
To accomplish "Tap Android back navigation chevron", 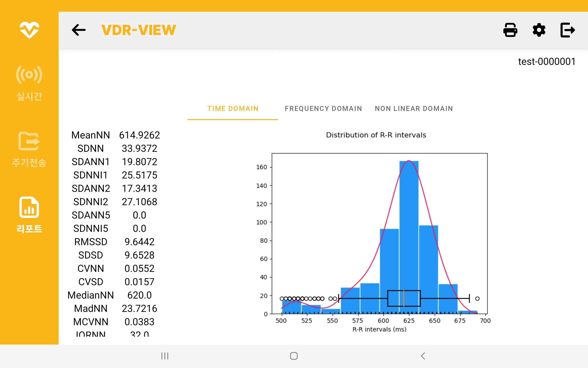I will point(423,356).
